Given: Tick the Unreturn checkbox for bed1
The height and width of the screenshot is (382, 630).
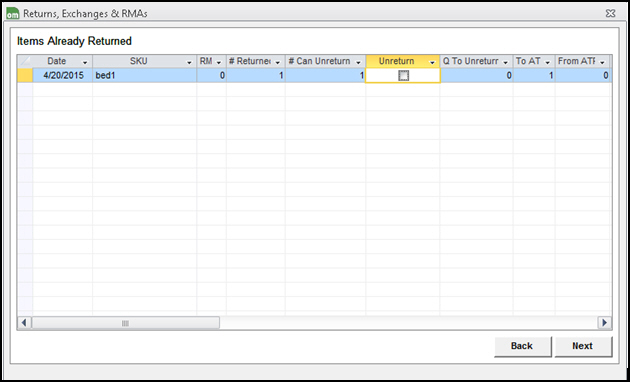Looking at the screenshot, I should click(403, 76).
